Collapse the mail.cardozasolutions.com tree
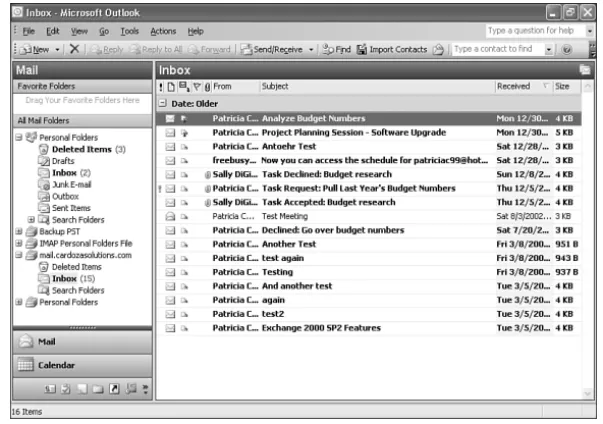This screenshot has height=424, width=603. point(18,255)
